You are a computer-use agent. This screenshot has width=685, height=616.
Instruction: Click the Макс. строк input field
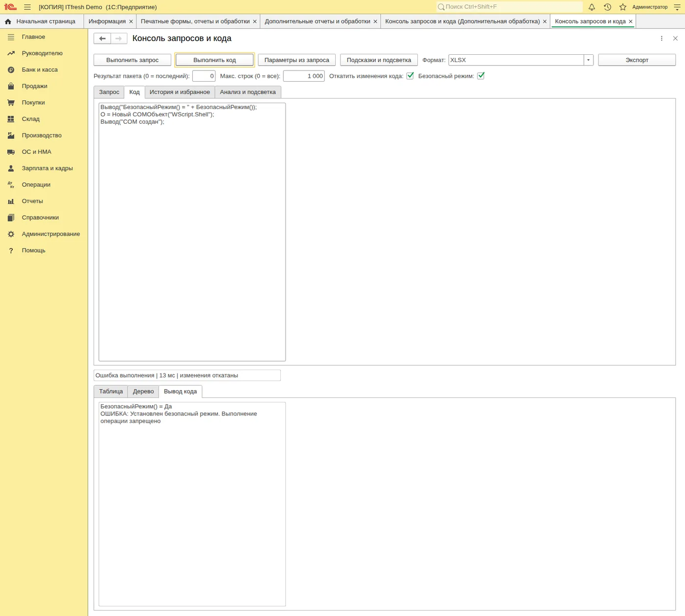304,76
